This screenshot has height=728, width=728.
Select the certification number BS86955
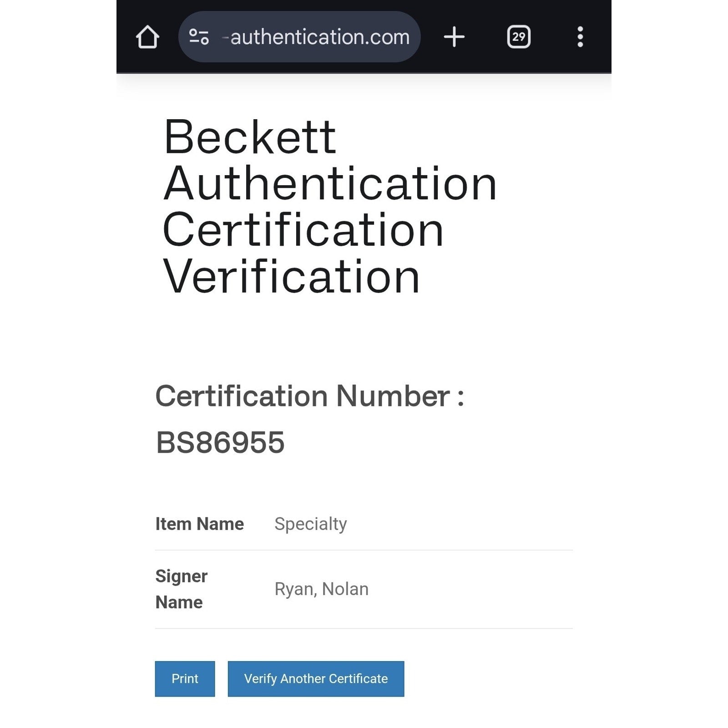(x=220, y=443)
